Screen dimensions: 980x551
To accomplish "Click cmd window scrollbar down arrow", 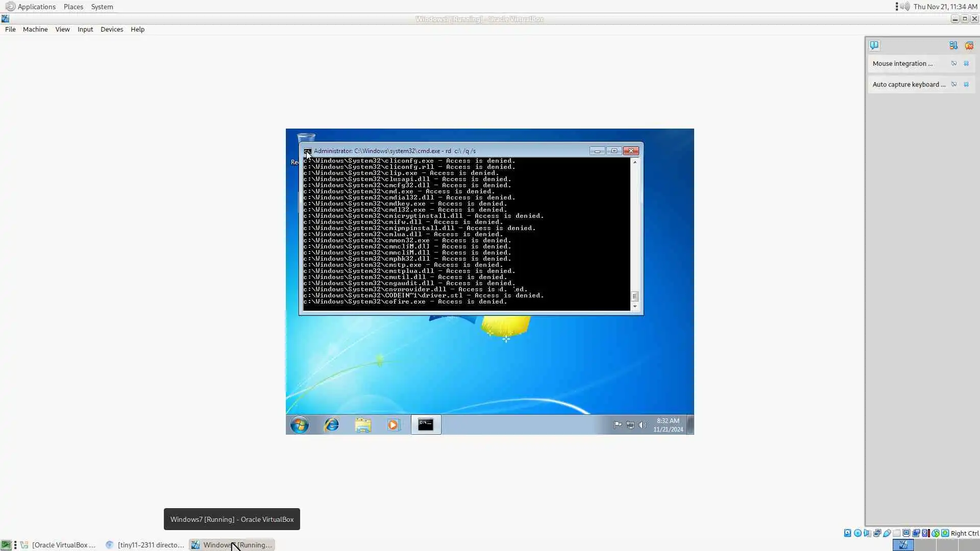I will click(x=635, y=307).
